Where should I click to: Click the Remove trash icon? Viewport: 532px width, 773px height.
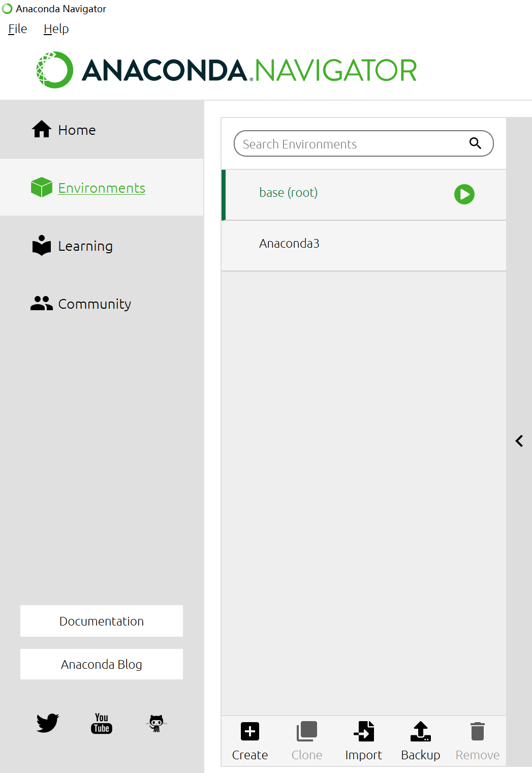[x=478, y=732]
